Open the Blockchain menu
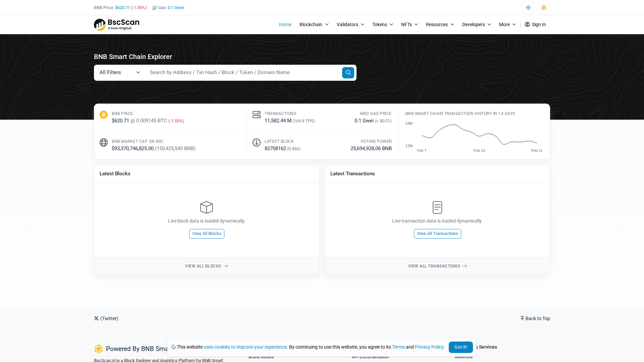The image size is (644, 362). pos(314,24)
